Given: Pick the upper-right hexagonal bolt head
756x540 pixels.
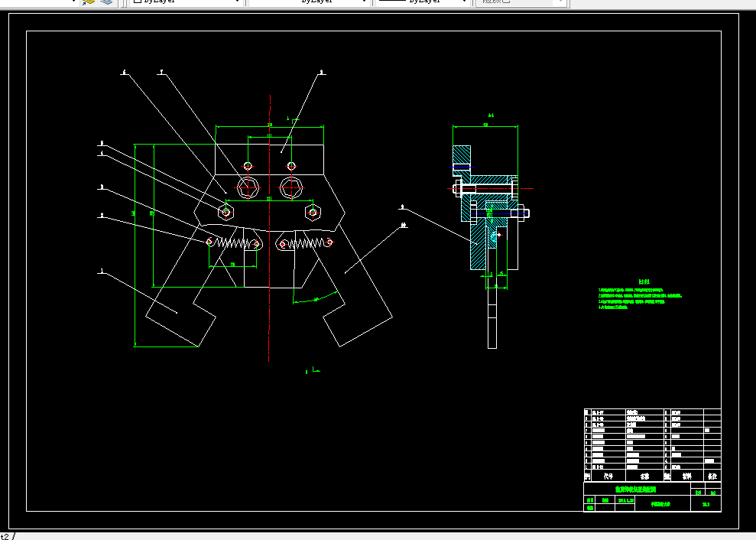Looking at the screenshot, I should [291, 187].
